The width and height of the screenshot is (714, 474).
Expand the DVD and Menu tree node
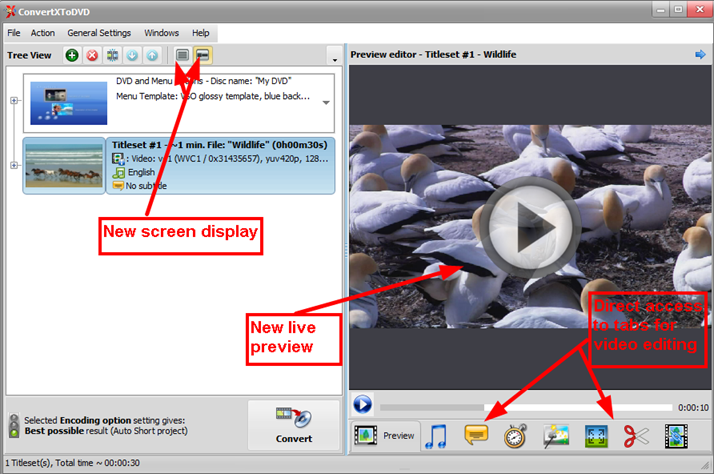14,100
